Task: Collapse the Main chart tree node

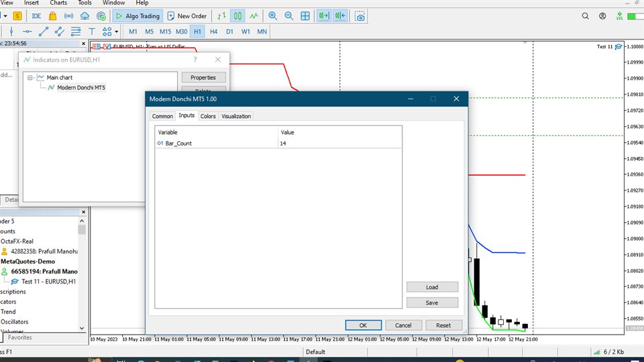Action: point(30,78)
